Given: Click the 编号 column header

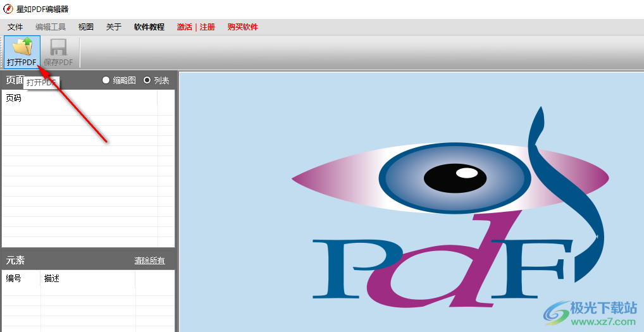Looking at the screenshot, I should click(22, 279).
